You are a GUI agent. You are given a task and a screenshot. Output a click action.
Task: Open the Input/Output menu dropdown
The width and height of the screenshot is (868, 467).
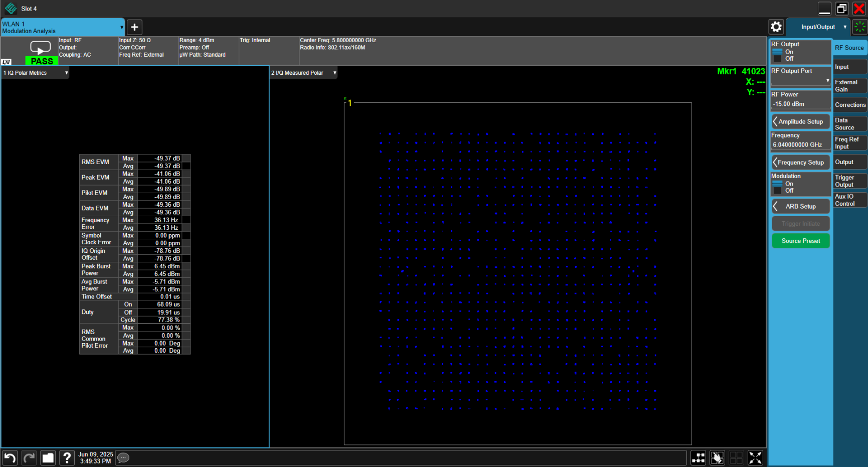[818, 27]
